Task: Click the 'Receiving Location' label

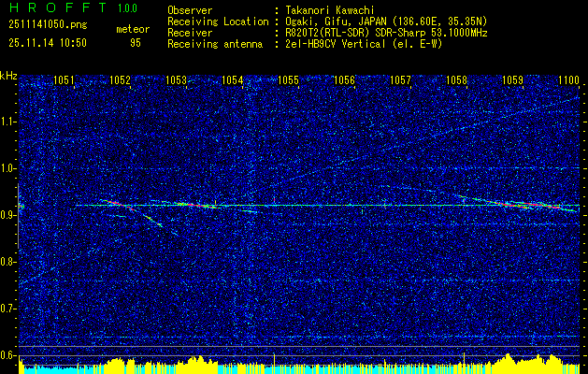Action: [x=218, y=22]
